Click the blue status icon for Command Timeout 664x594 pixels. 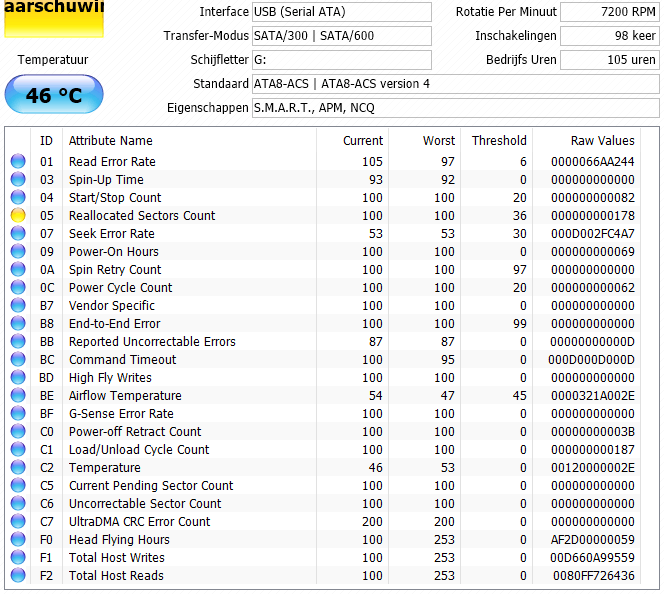coord(18,359)
